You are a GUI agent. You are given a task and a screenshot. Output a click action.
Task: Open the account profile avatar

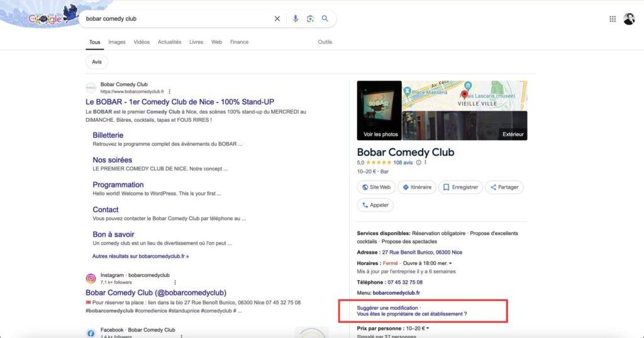pos(629,19)
